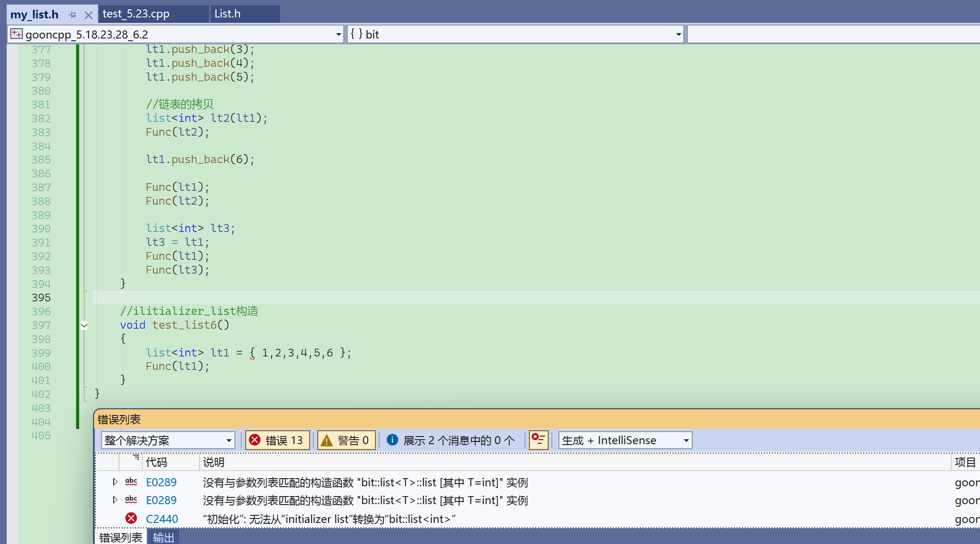980x544 pixels.
Task: Click the clear filters icon in error list
Action: pyautogui.click(x=538, y=440)
